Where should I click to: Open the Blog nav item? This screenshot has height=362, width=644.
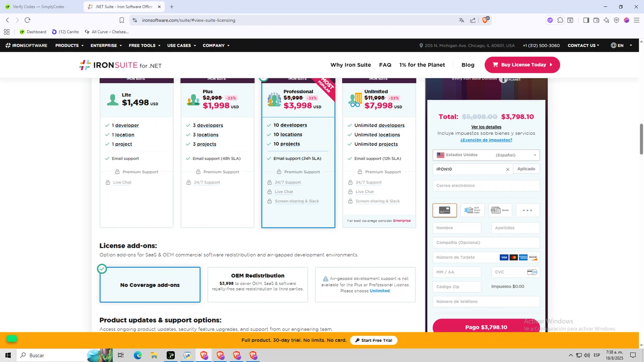[468, 65]
